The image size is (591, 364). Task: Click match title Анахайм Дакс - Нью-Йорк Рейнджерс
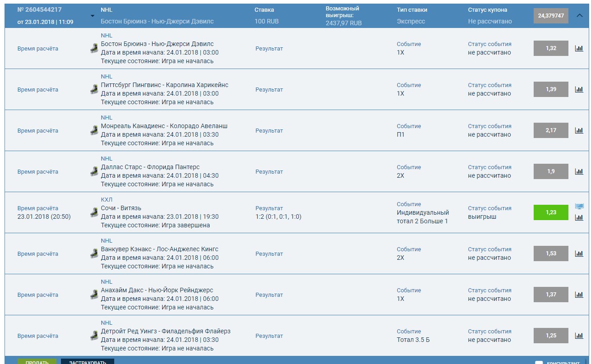tap(157, 290)
